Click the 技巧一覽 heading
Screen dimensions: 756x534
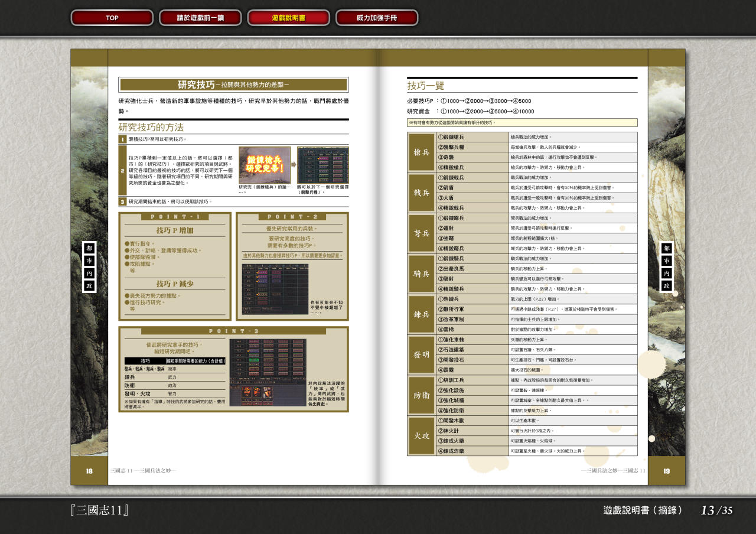tap(425, 86)
